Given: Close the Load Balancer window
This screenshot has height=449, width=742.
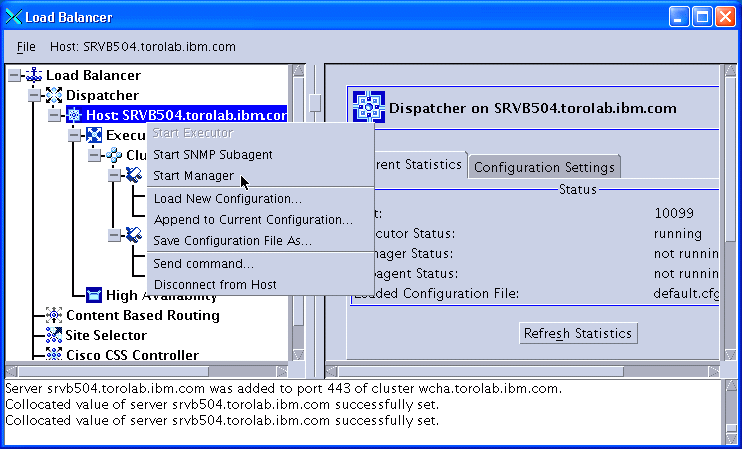Looking at the screenshot, I should coord(725,17).
